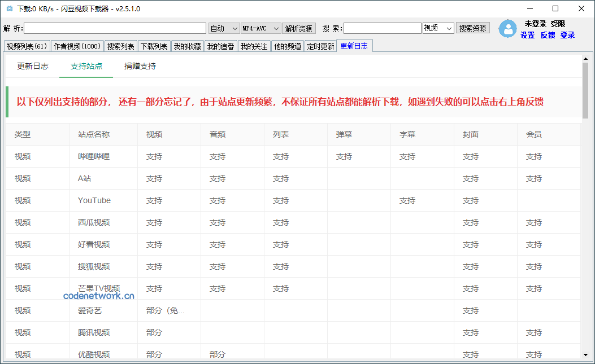Click the user avatar icon
Screen dimensions: 595x364
507,29
